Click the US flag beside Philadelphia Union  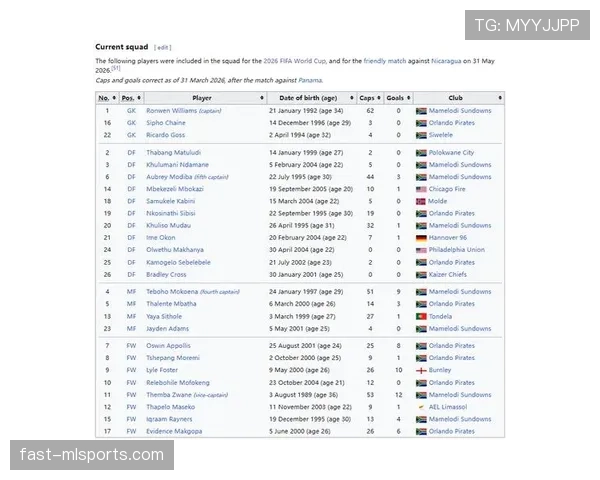421,250
